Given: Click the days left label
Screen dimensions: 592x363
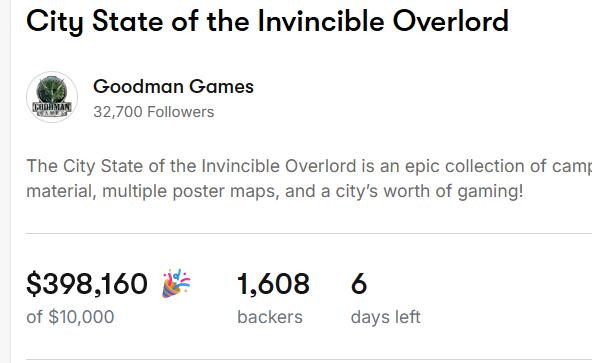Looking at the screenshot, I should coord(385,317).
